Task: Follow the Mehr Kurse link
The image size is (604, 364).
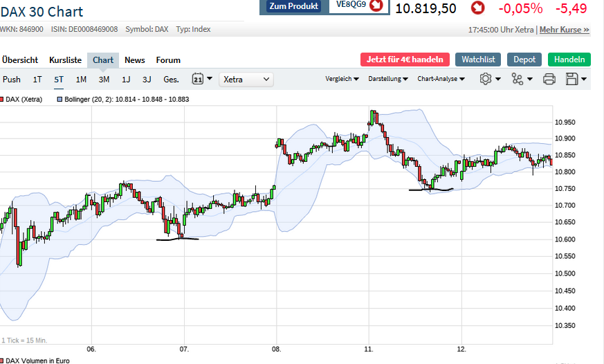Action: [565, 30]
